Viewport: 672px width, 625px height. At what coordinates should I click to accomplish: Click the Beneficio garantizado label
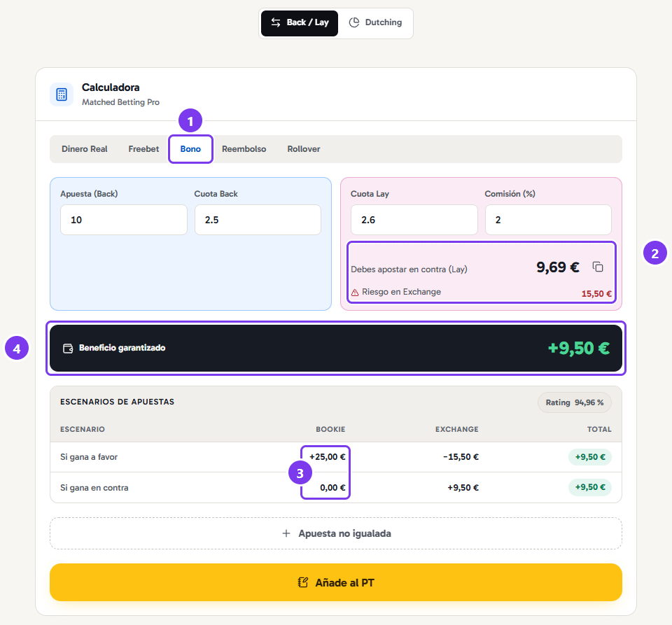click(122, 348)
